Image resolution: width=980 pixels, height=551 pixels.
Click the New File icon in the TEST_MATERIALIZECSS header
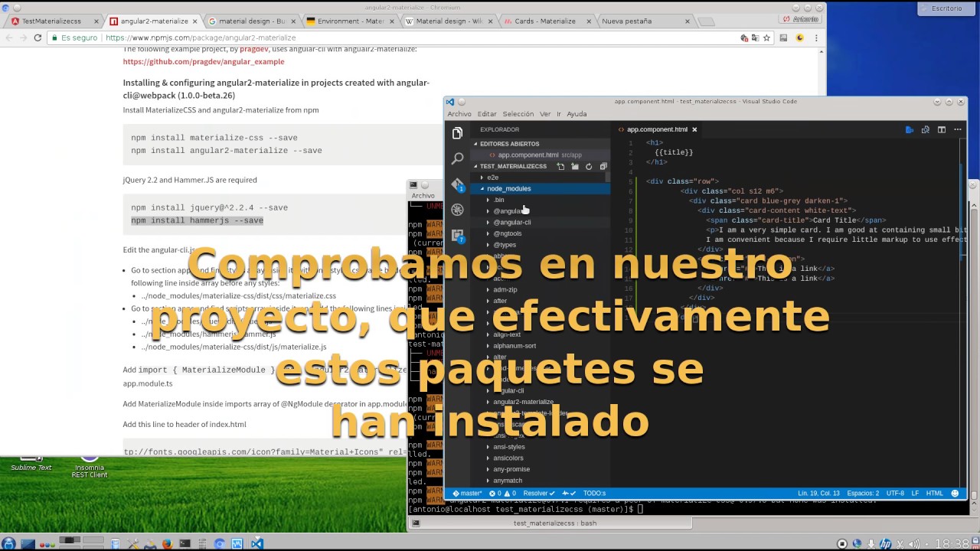[560, 166]
